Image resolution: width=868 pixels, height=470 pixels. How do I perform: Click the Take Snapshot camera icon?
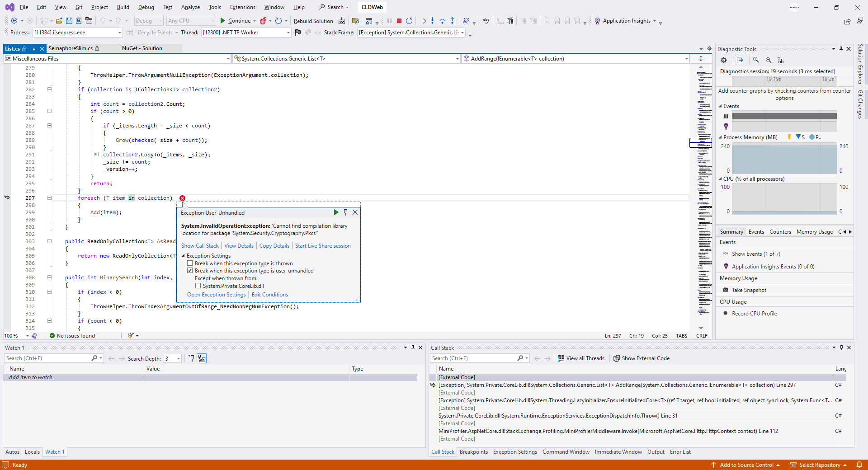pyautogui.click(x=726, y=290)
